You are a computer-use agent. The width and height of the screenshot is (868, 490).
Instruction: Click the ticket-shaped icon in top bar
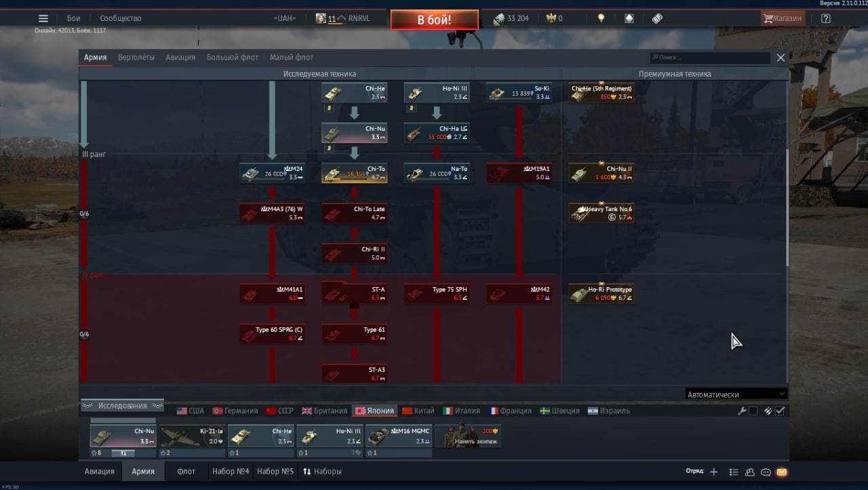[x=657, y=18]
